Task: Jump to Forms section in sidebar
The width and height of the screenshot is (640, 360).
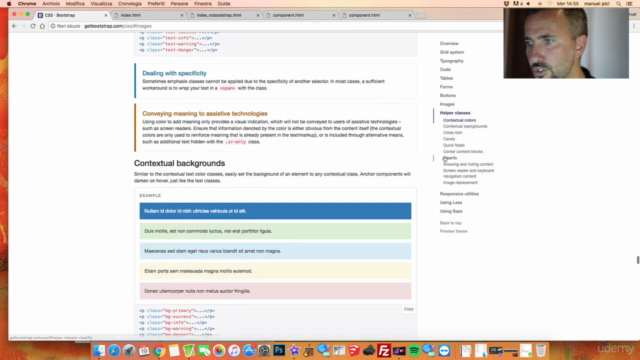Action: click(x=446, y=87)
